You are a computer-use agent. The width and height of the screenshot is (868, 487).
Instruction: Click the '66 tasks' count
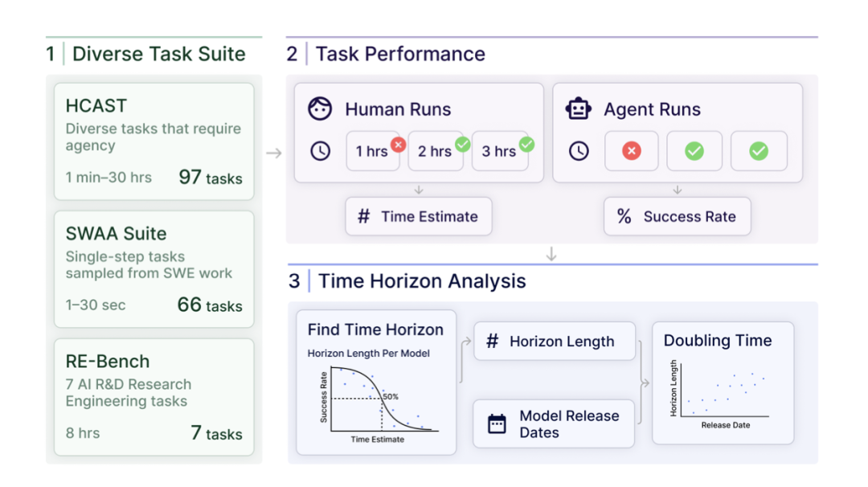coord(210,305)
